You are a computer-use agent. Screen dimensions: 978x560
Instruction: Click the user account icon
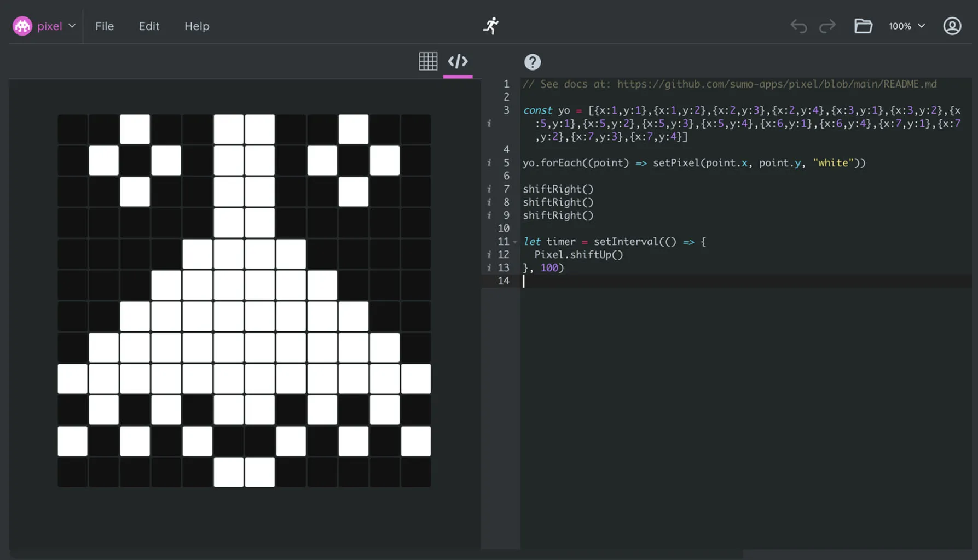click(x=952, y=26)
